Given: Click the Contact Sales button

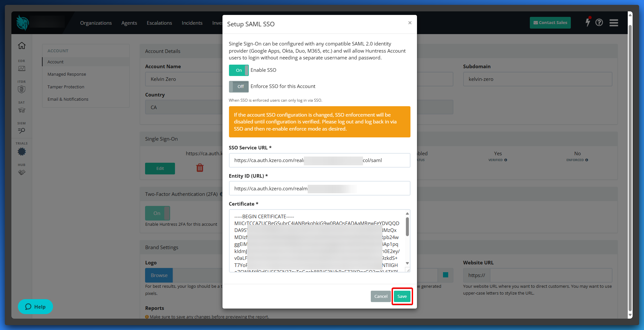Looking at the screenshot, I should coord(550,23).
